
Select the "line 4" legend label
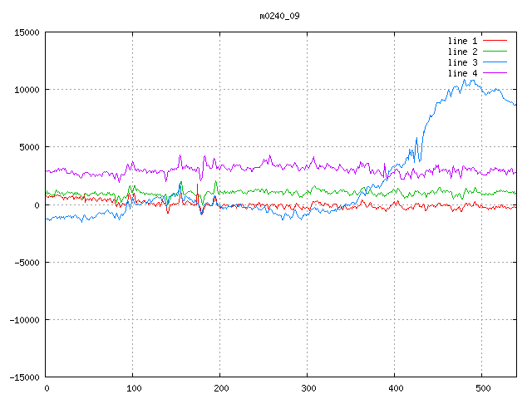tap(463, 73)
